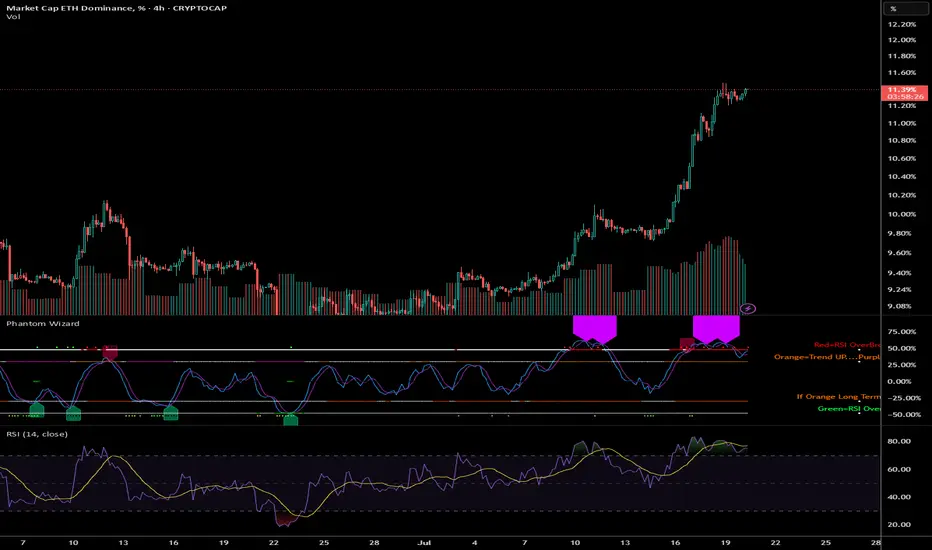
Task: Click the Jul label on time axis
Action: (x=424, y=542)
